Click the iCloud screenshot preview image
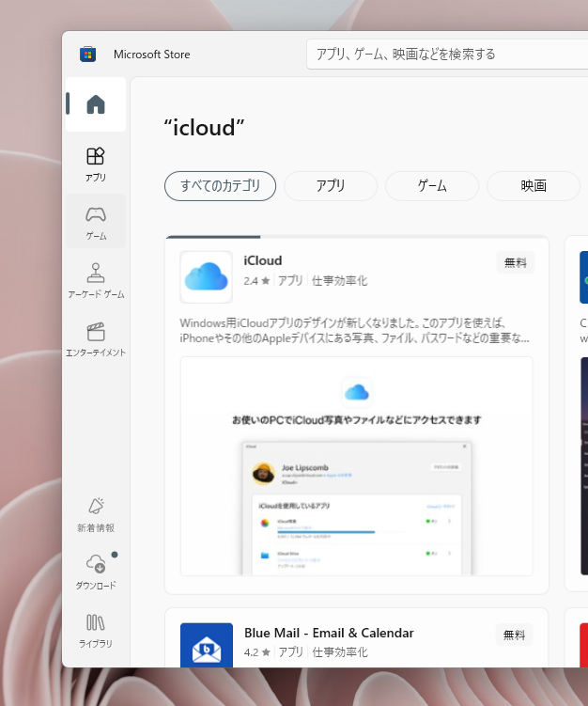The image size is (588, 706). (x=357, y=466)
